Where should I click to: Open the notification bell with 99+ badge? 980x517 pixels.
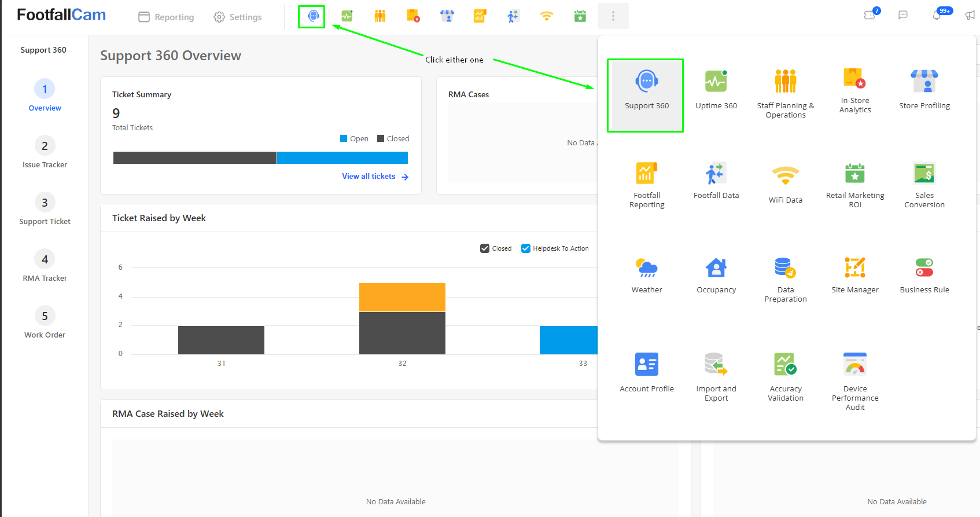937,15
